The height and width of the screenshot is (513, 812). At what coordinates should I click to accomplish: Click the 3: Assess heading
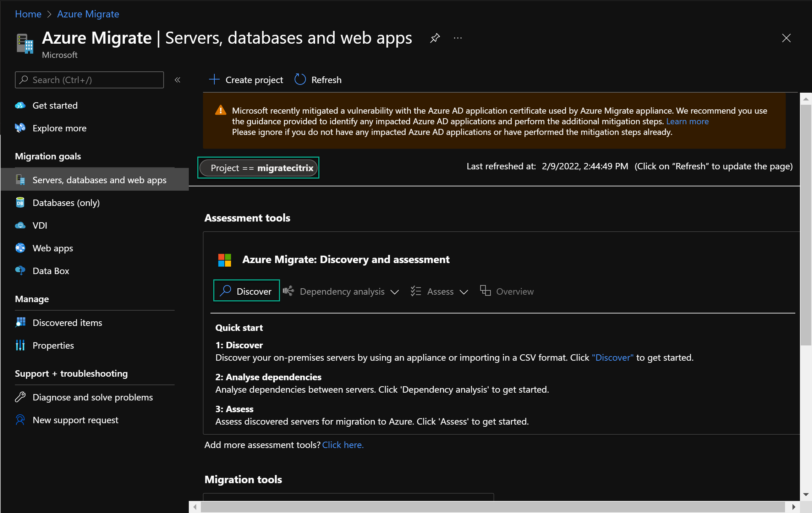(x=234, y=409)
